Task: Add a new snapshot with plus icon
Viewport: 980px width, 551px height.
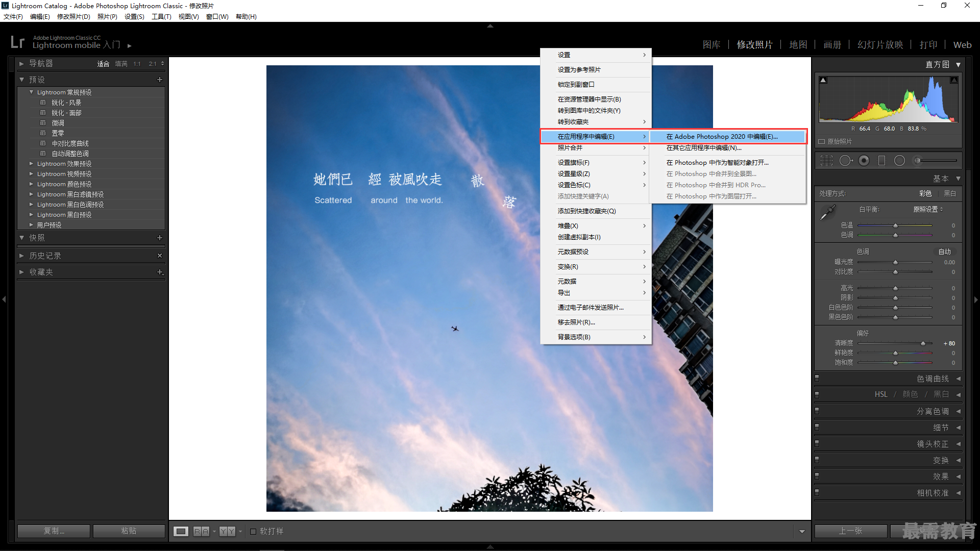Action: tap(160, 238)
